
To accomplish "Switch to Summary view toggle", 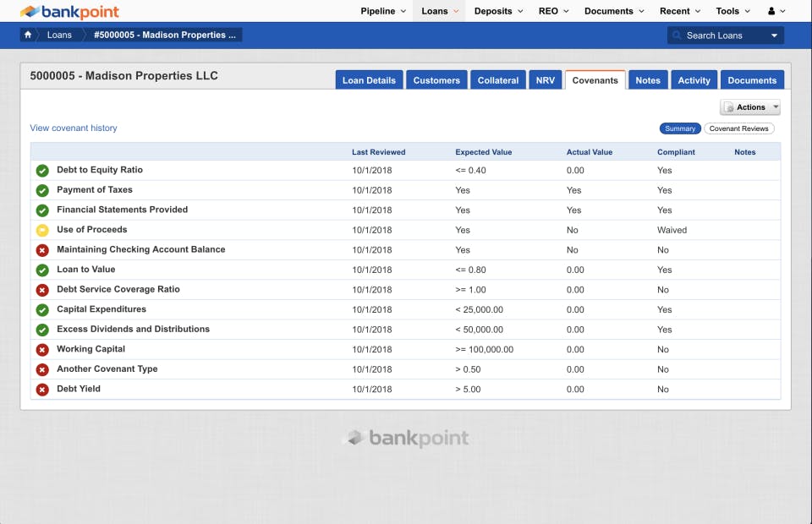I will tap(680, 128).
